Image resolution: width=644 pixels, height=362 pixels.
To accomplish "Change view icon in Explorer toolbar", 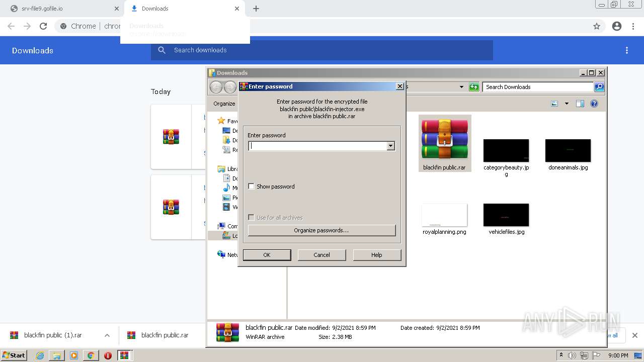I will (554, 104).
